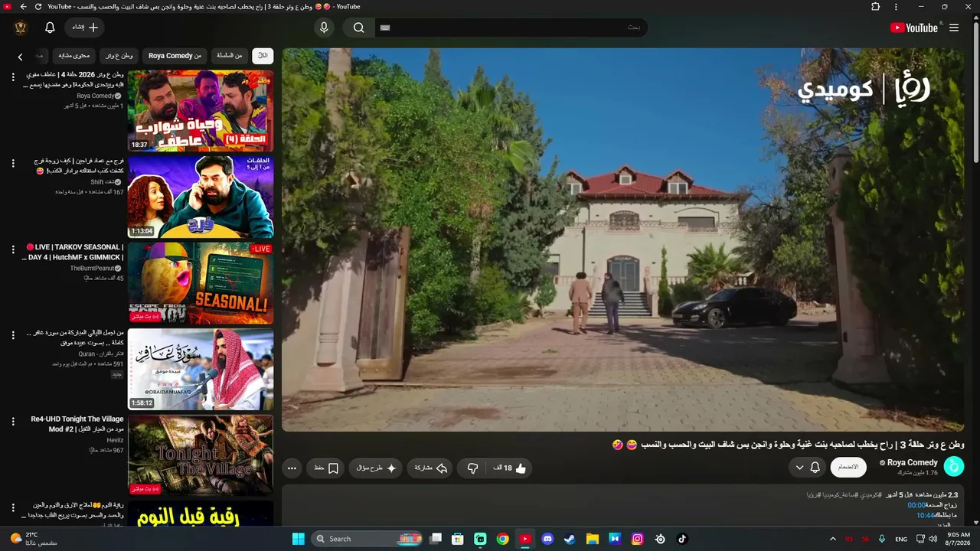Select the 'وطن ع وتر' filter chip
Screen dimensions: 980x551
point(119,55)
